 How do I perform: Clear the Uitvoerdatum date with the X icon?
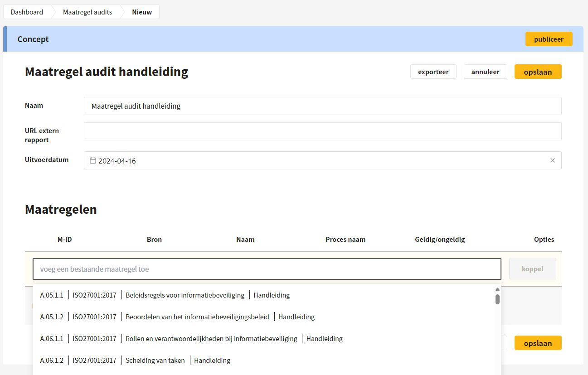553,160
